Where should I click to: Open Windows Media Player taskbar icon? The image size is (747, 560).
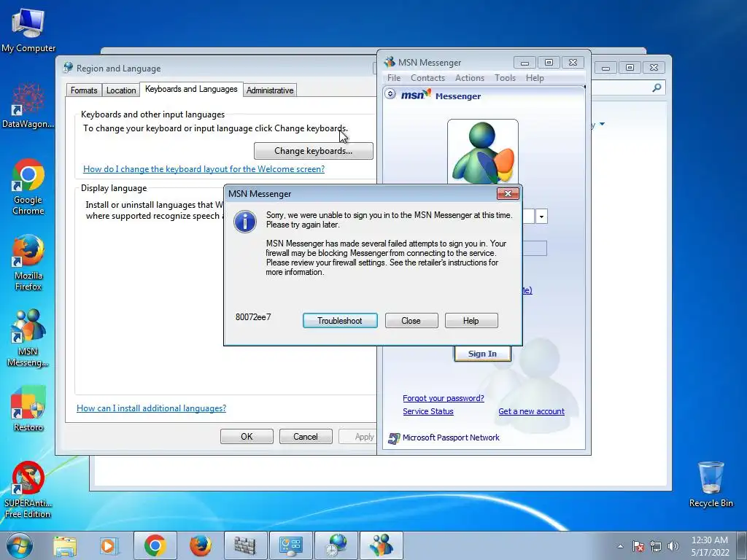pyautogui.click(x=109, y=546)
